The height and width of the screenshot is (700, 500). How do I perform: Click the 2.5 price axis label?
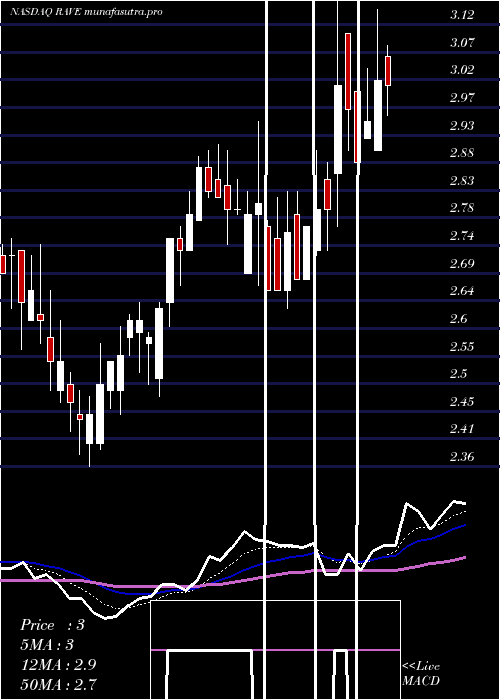[458, 374]
